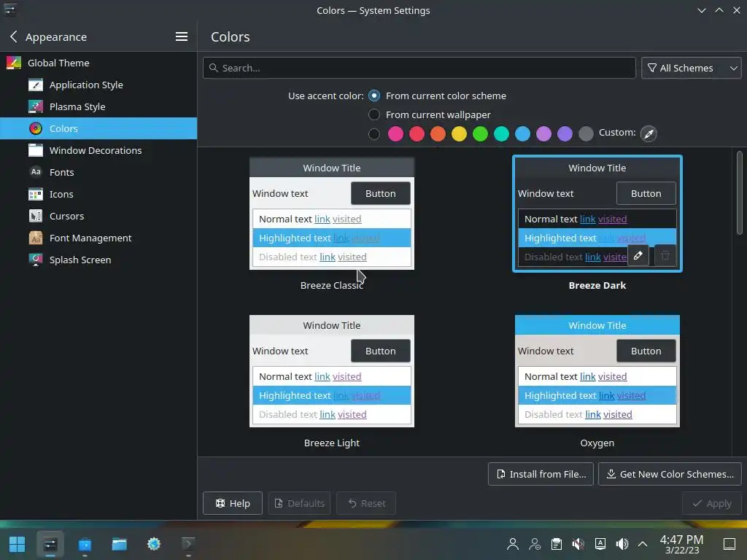Select From current color scheme radio
This screenshot has width=747, height=560.
[x=374, y=96]
